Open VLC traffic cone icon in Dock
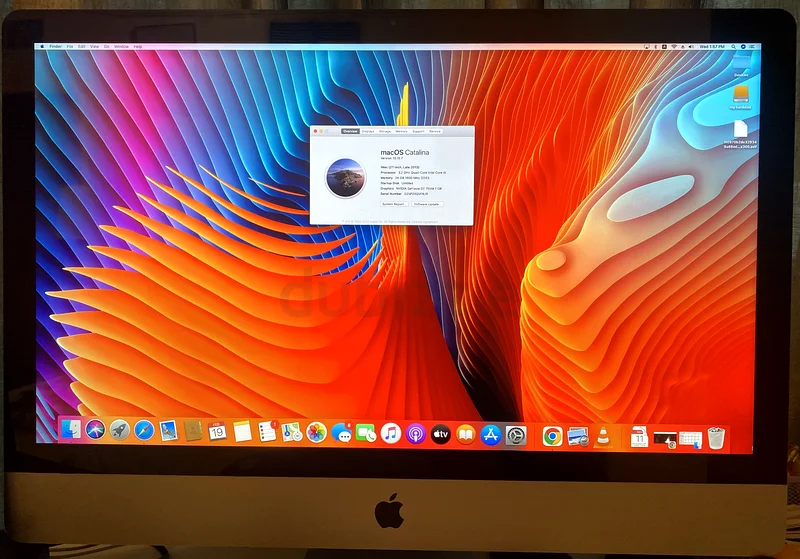Image resolution: width=800 pixels, height=559 pixels. [603, 437]
